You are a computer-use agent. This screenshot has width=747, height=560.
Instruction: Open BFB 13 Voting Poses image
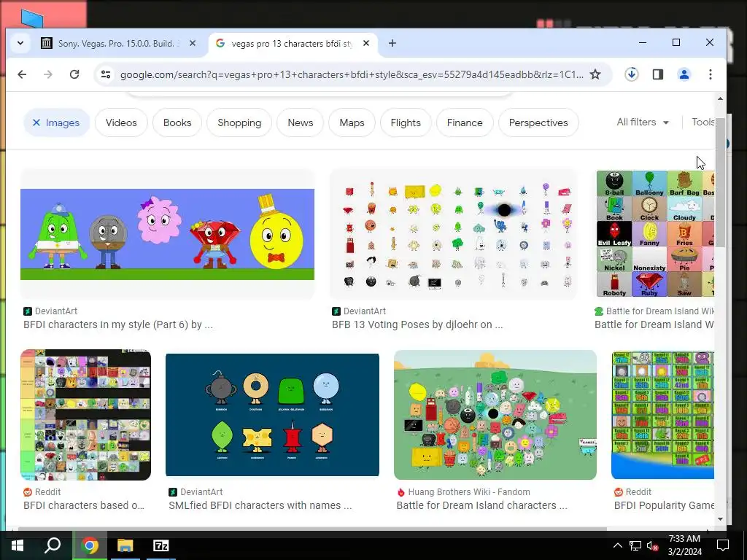454,234
